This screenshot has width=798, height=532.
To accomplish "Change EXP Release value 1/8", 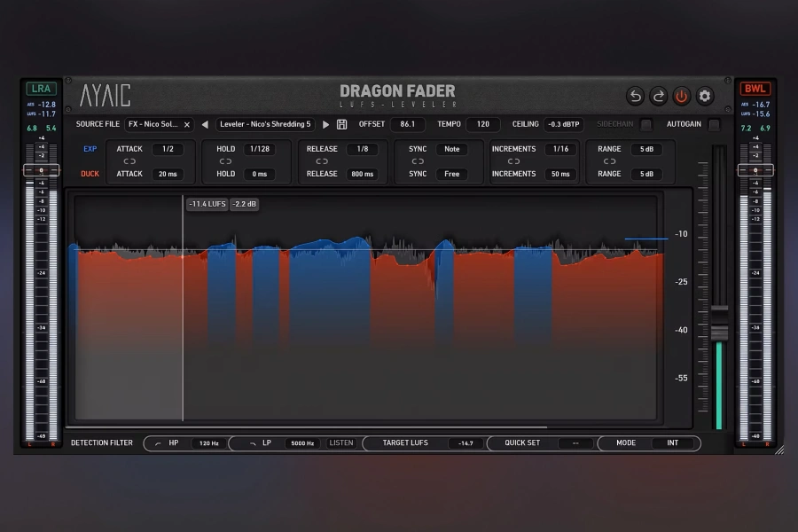I will [x=363, y=149].
